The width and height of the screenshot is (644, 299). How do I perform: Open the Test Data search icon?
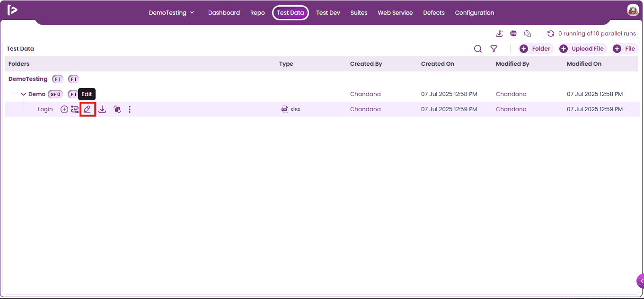pos(478,49)
